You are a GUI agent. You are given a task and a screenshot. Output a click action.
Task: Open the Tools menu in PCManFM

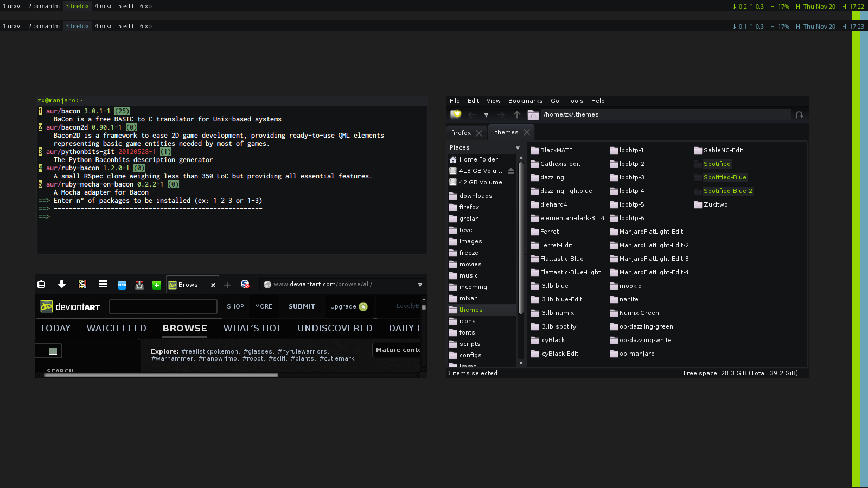(x=575, y=101)
